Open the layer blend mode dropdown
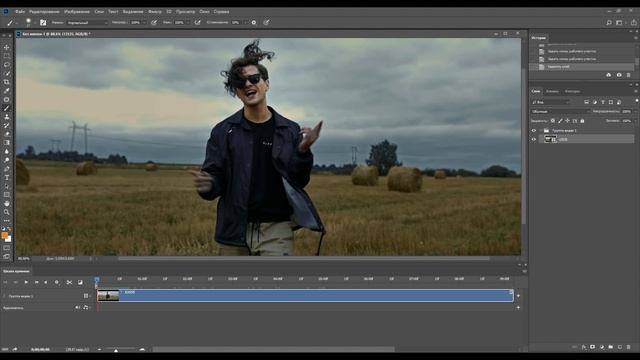 [560, 111]
